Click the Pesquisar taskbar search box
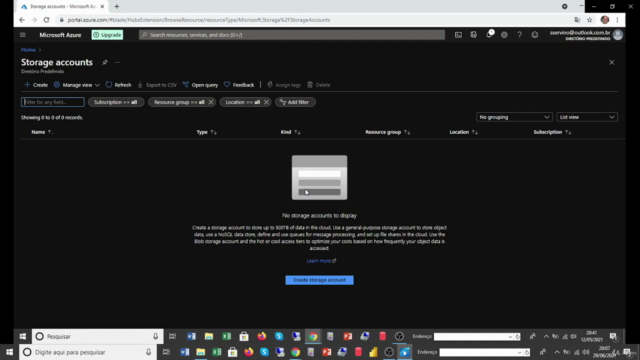The image size is (640, 360). point(98,336)
